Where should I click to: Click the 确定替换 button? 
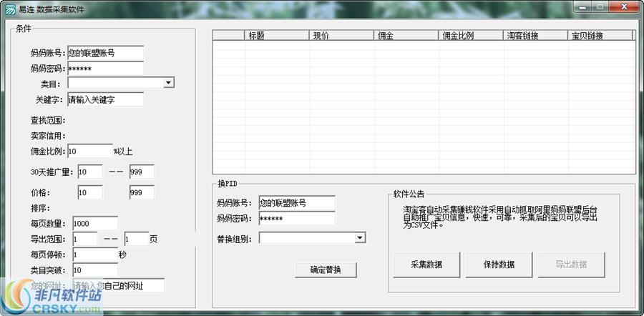point(326,270)
